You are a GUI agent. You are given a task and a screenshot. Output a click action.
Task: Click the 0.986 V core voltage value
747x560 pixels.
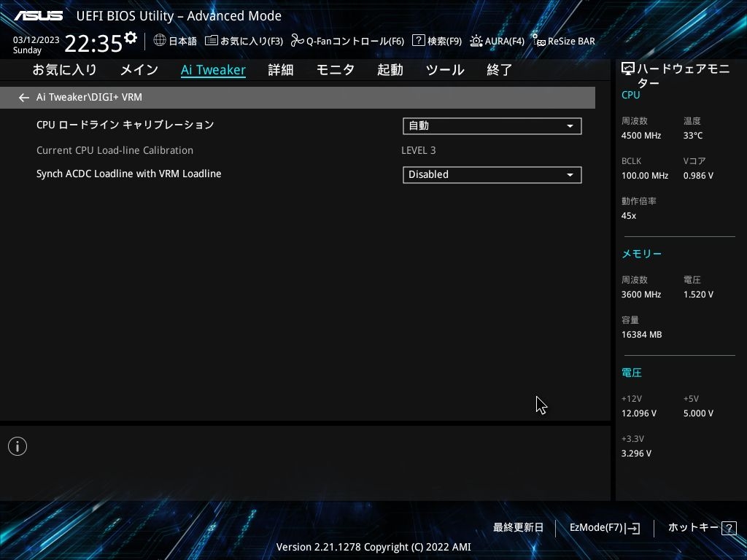point(698,176)
